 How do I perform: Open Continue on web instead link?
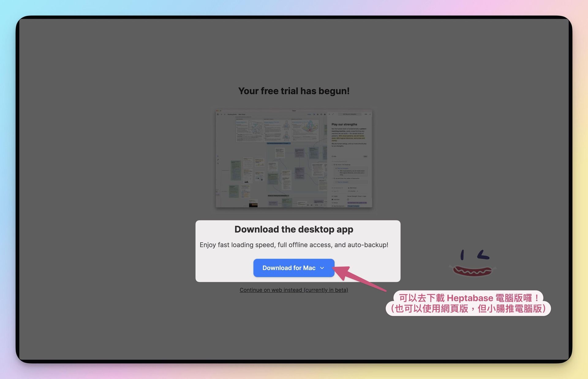click(294, 290)
